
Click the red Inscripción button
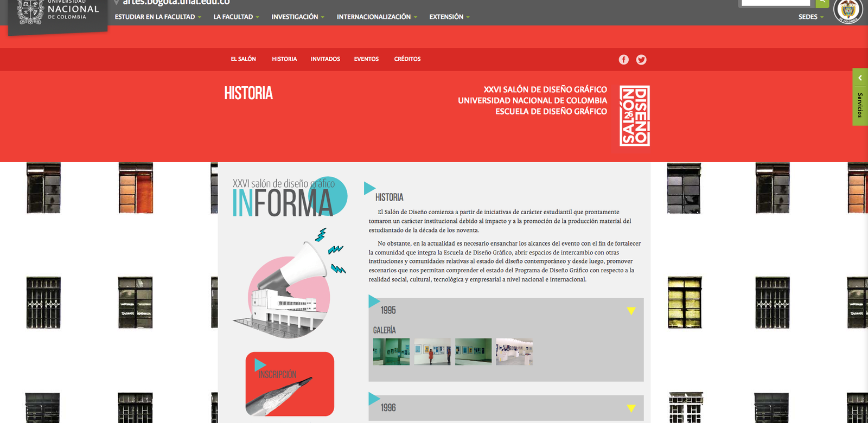(290, 384)
